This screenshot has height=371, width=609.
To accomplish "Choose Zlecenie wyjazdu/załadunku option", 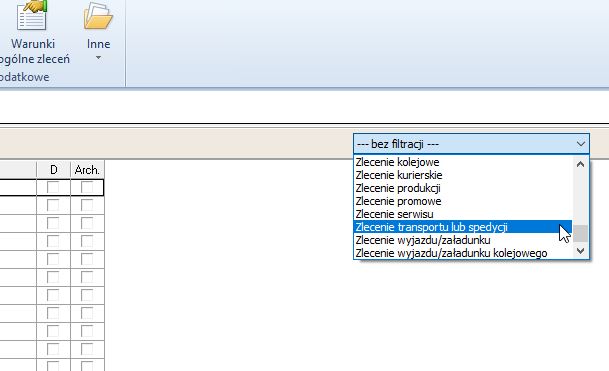I will pos(463,240).
